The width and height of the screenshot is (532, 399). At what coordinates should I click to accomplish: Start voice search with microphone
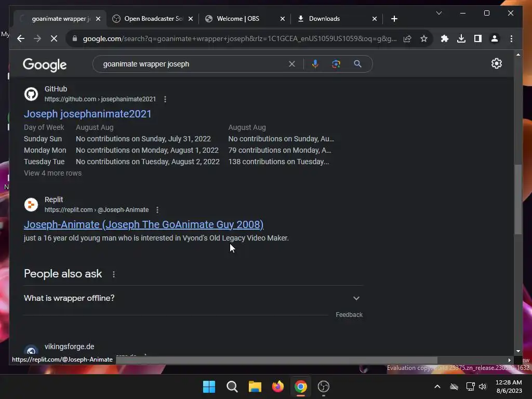coord(315,64)
